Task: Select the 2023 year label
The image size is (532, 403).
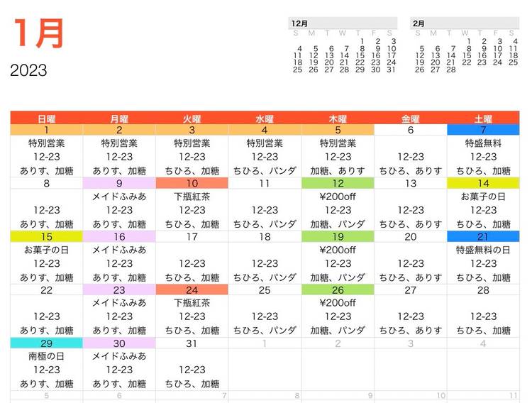Action: 29,70
